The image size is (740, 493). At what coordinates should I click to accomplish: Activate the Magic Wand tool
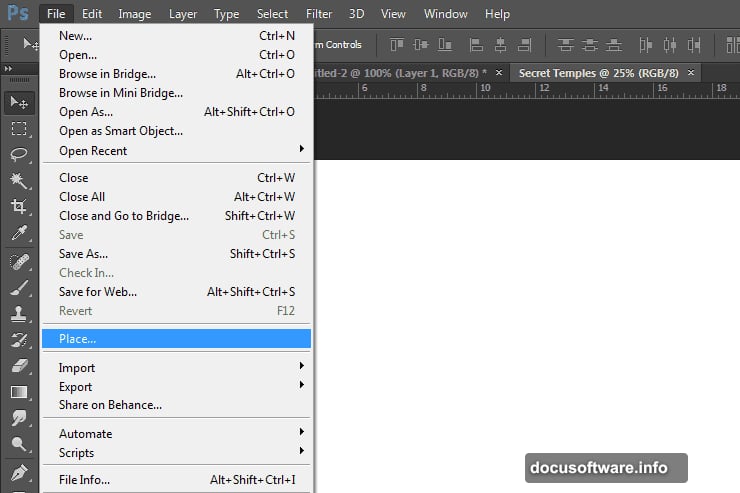tap(18, 180)
